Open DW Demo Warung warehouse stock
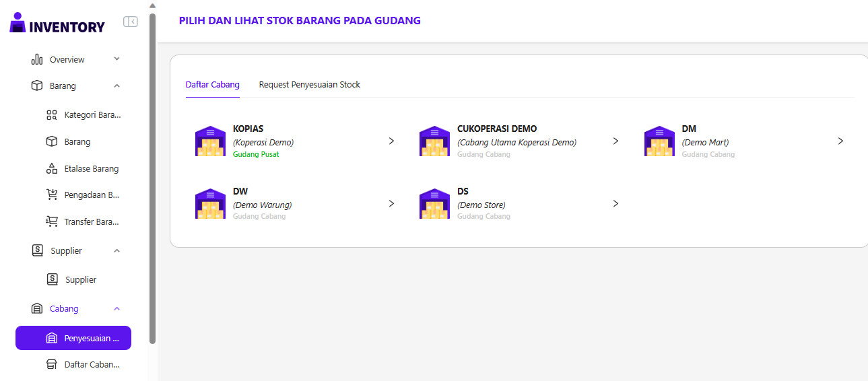Screen dimensions: 868x381 391,203
